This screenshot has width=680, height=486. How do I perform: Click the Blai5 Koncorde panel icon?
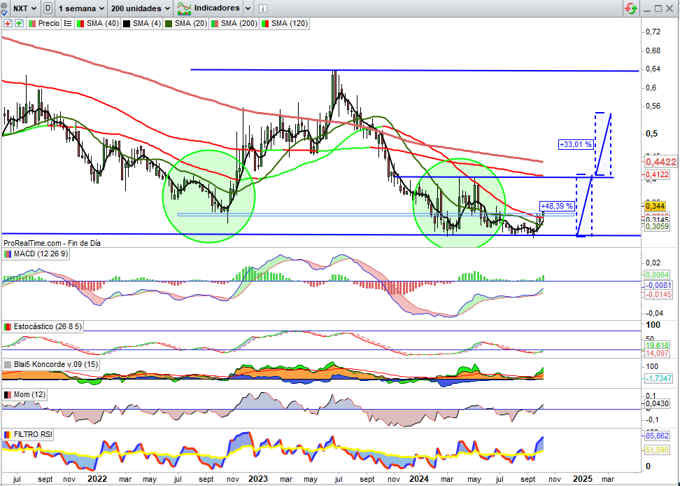coord(7,365)
